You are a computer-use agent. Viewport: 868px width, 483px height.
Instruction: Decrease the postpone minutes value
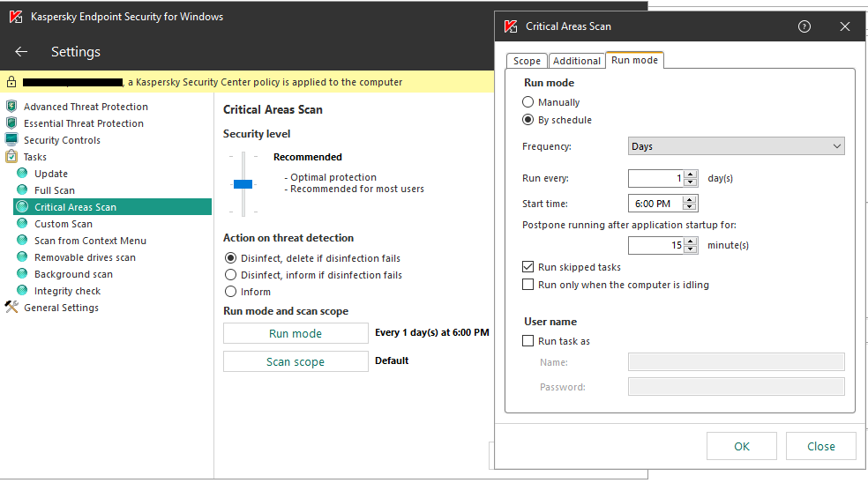[x=691, y=249]
